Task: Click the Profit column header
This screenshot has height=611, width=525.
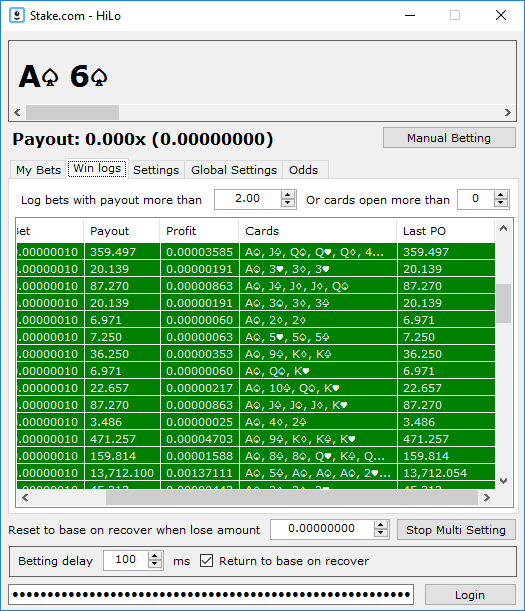Action: (199, 231)
